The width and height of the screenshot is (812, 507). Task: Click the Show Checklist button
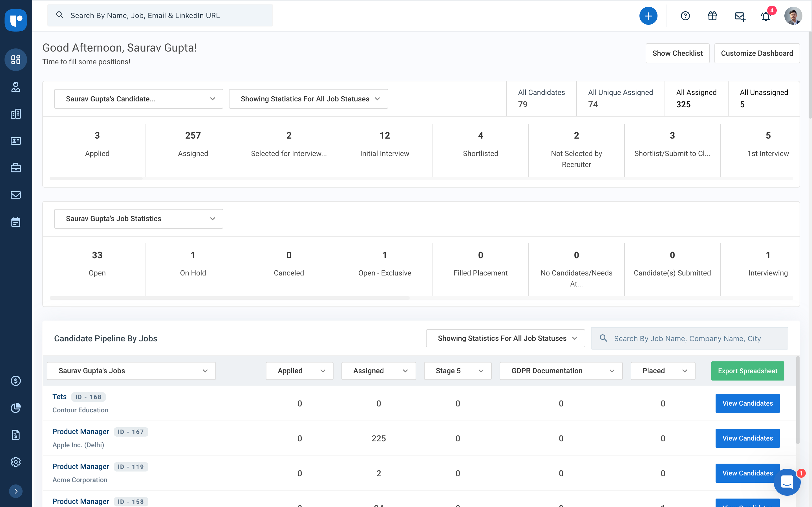click(677, 53)
